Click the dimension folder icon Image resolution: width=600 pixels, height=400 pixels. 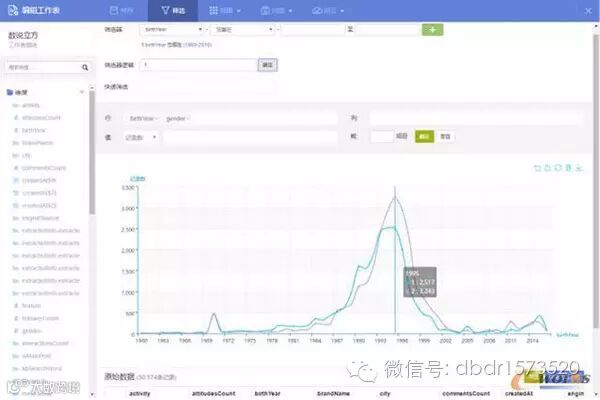click(10, 92)
